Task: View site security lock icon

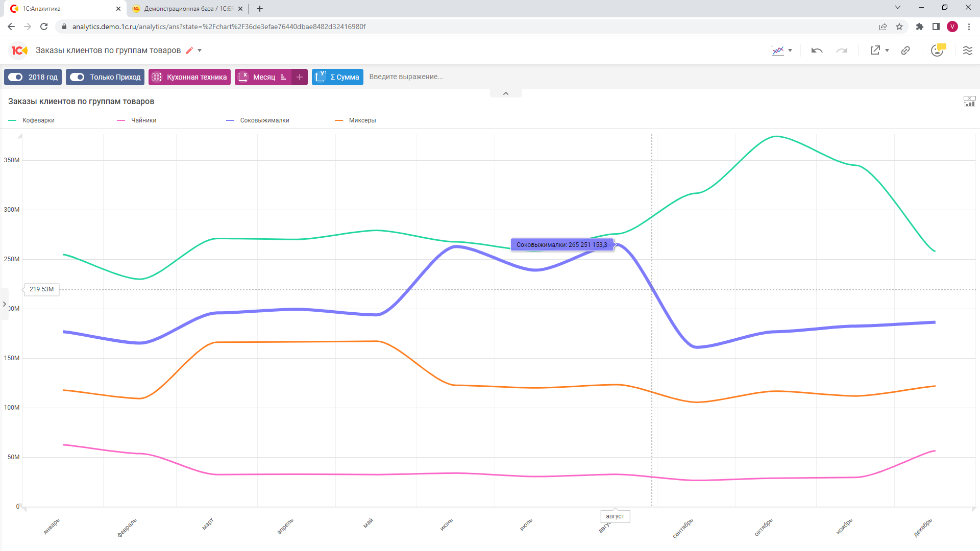Action: tap(64, 27)
